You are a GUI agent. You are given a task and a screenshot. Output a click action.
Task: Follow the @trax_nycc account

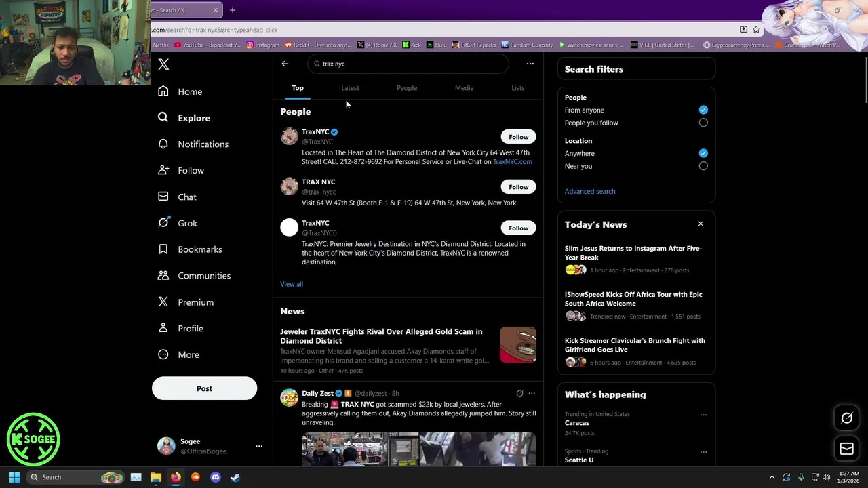(519, 187)
